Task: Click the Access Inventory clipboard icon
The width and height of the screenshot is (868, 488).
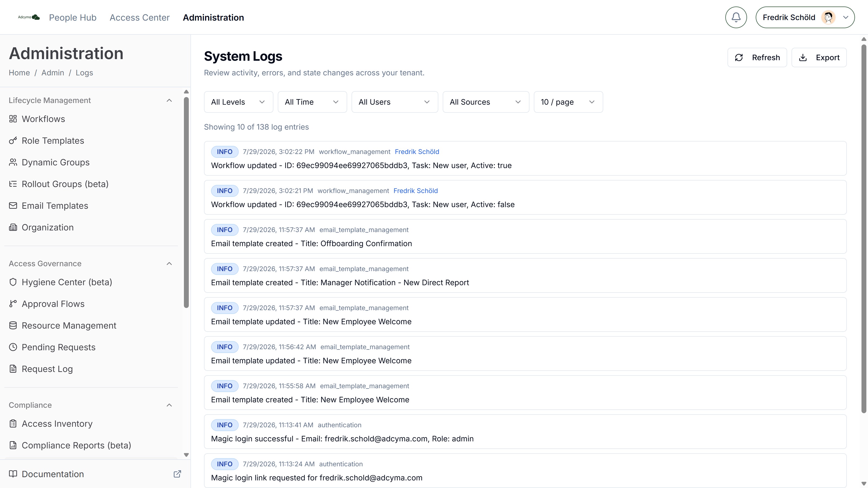Action: click(13, 424)
